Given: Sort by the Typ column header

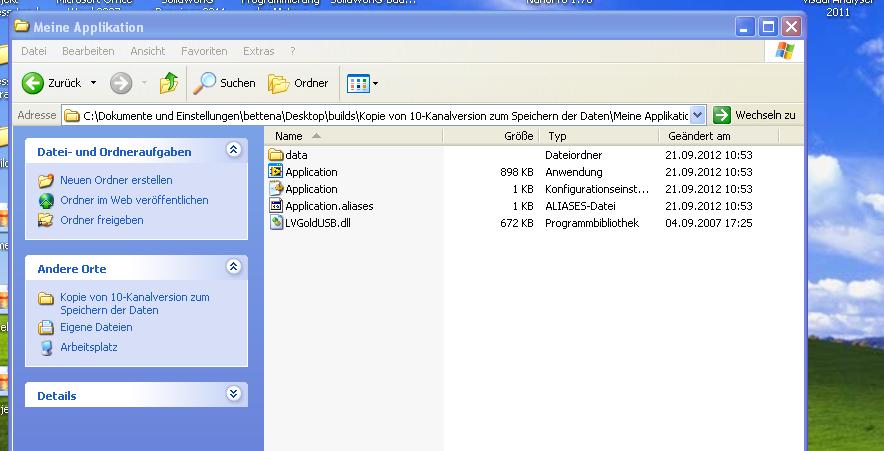Looking at the screenshot, I should pos(599,136).
